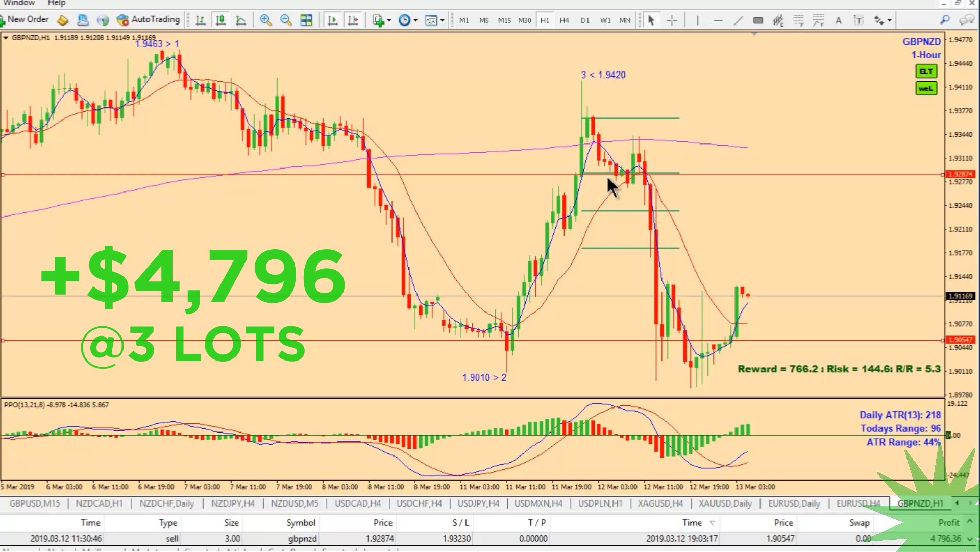
Task: Toggle Chart Shift icon
Action: point(353,20)
